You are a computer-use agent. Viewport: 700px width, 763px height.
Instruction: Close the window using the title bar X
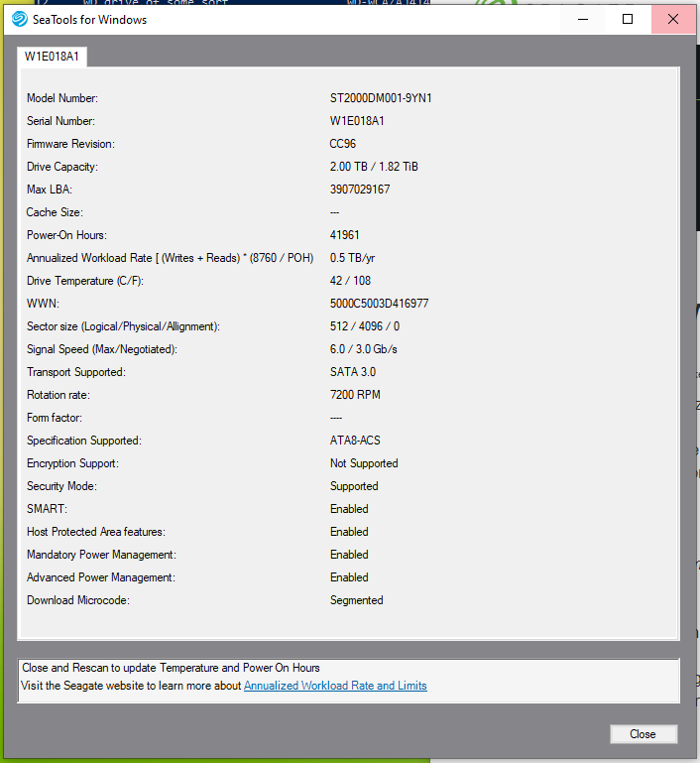[674, 19]
